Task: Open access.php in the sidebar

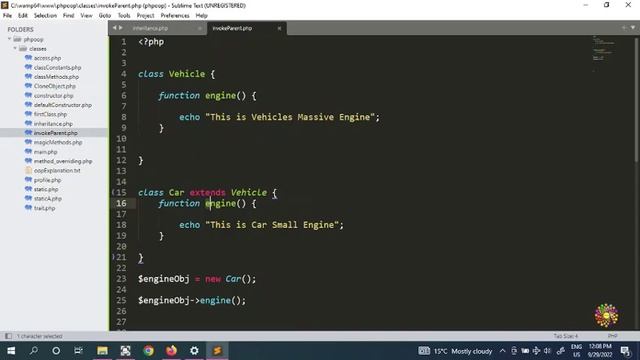Action: pos(47,58)
